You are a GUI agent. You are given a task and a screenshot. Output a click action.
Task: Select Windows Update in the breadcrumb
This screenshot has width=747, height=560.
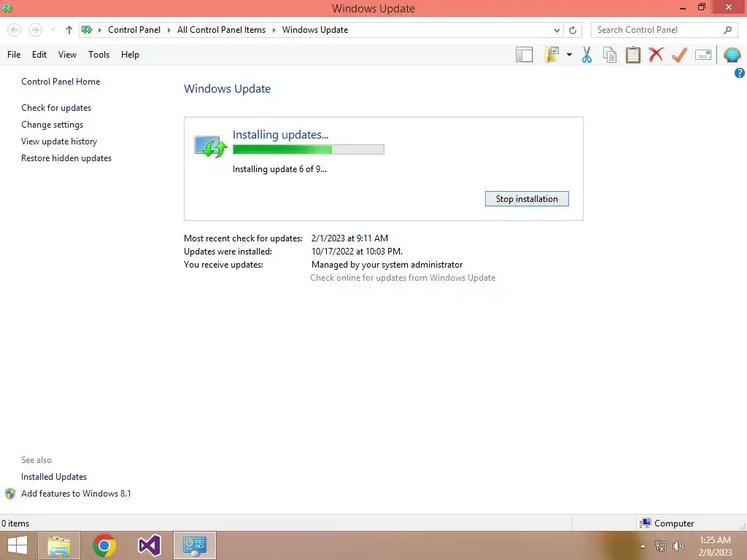pyautogui.click(x=315, y=29)
